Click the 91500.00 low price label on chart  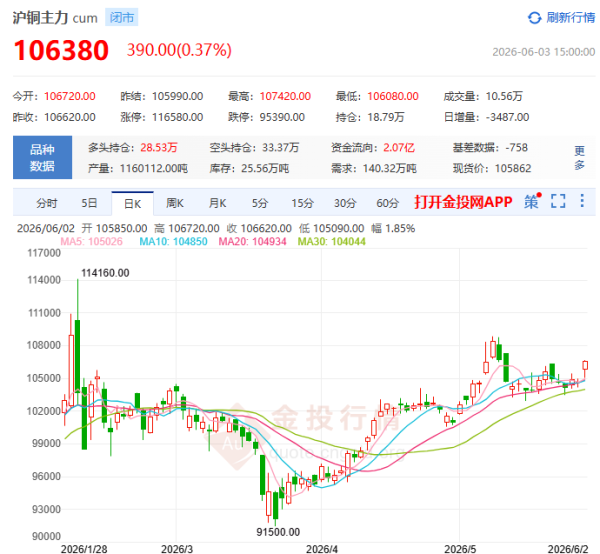click(x=278, y=532)
